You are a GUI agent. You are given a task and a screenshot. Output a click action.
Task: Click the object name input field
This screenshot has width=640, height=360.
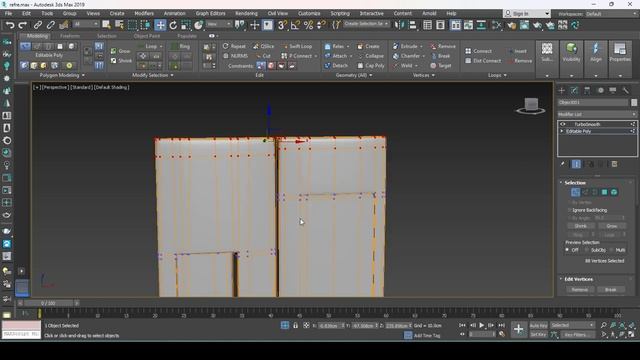pyautogui.click(x=593, y=102)
